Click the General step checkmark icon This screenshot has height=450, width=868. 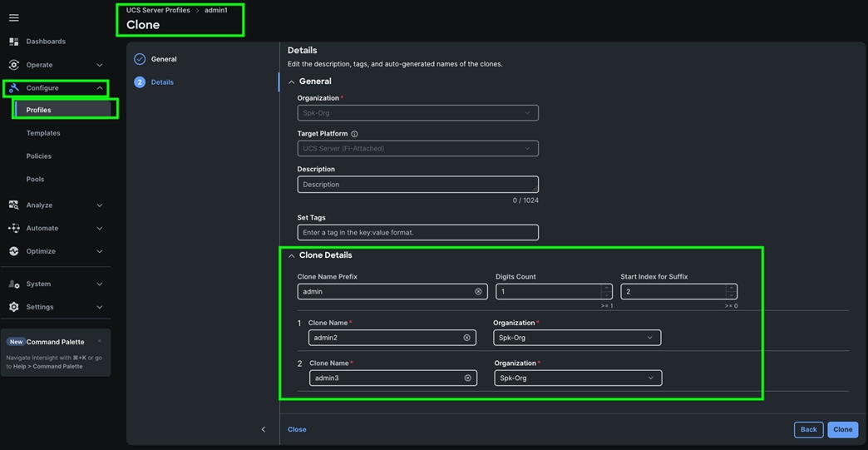point(140,59)
